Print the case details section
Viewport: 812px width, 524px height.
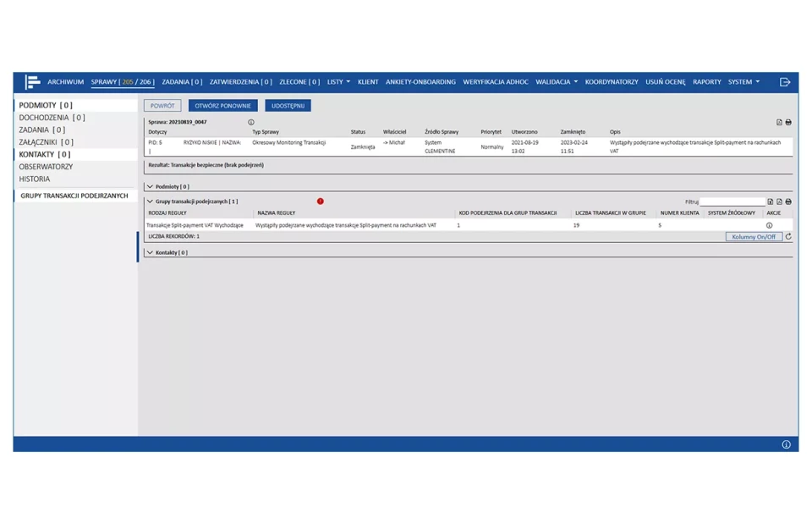(788, 123)
